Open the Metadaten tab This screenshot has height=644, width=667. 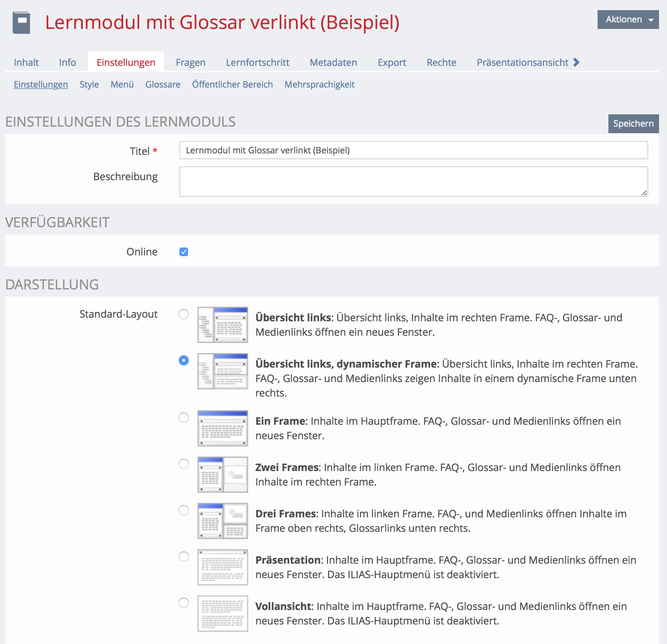[x=333, y=62]
